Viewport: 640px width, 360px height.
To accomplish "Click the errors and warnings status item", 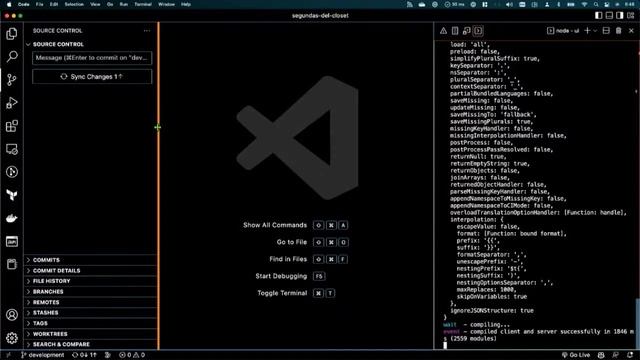I will point(132,355).
